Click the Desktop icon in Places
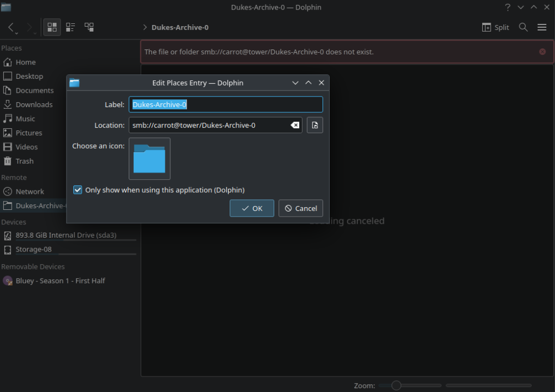Image resolution: width=555 pixels, height=392 pixels. click(7, 77)
